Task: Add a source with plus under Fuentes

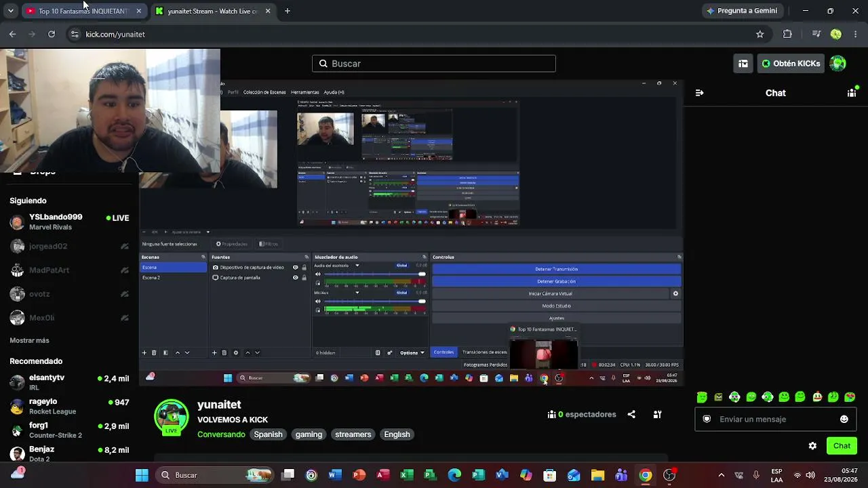Action: pyautogui.click(x=214, y=352)
